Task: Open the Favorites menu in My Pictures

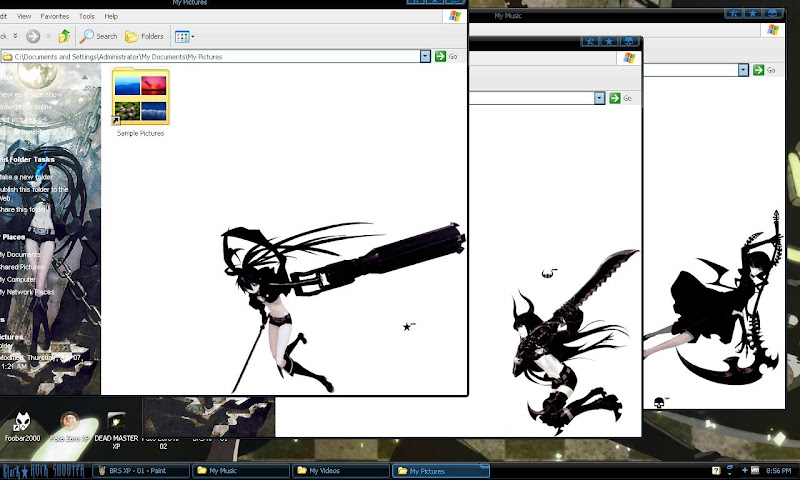Action: click(x=54, y=16)
